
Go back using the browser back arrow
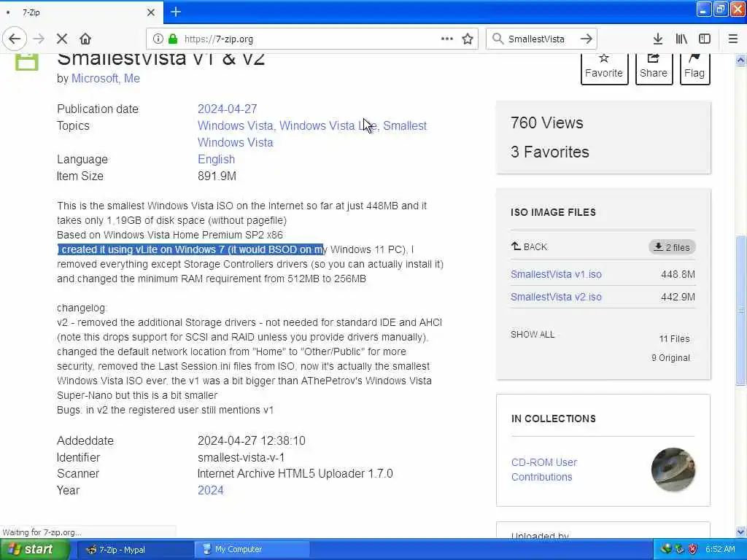(x=15, y=39)
